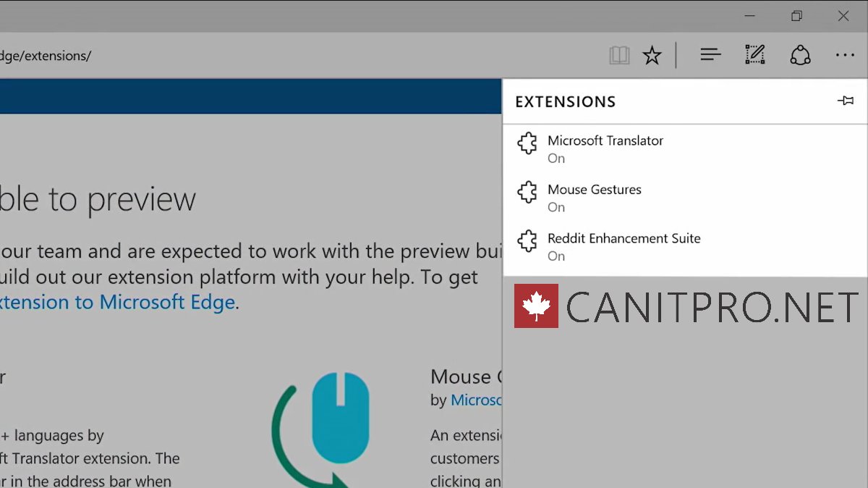
Task: Select the Make a Web Note icon
Action: click(x=754, y=54)
